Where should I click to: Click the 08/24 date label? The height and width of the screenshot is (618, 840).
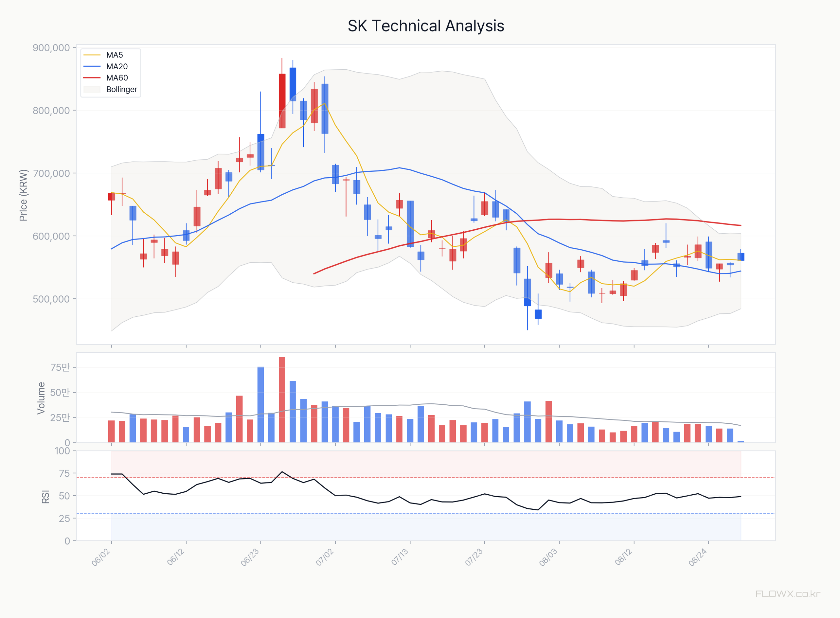point(698,557)
